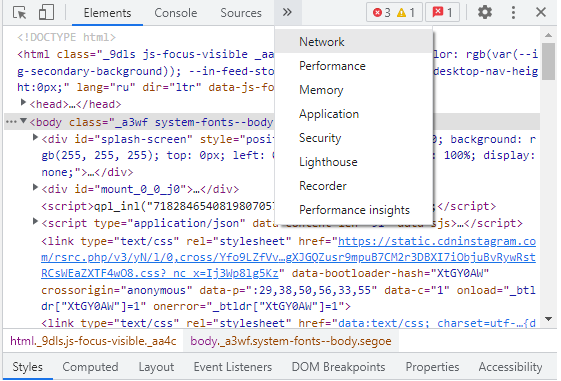Open the Properties pane tab
This screenshot has width=561, height=381.
pos(432,367)
